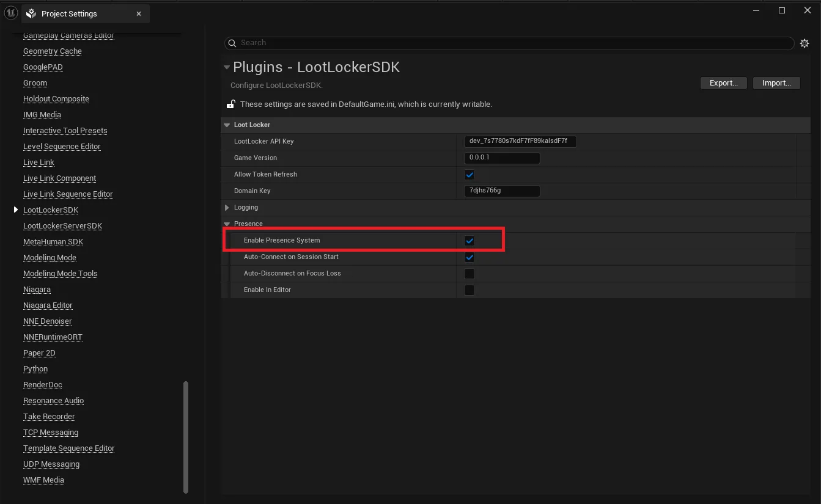Edit the LootLocker API Key field
The height and width of the screenshot is (504, 821).
[520, 141]
